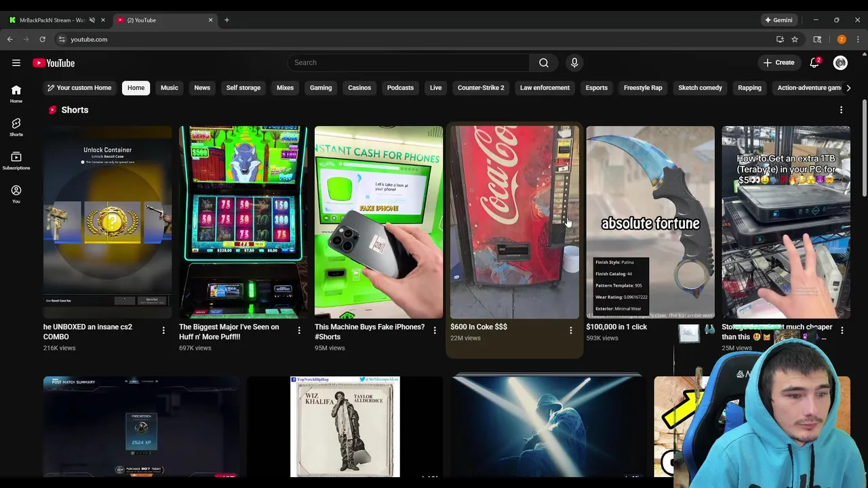Select the Mixes filter chip
This screenshot has width=868, height=488.
click(285, 87)
